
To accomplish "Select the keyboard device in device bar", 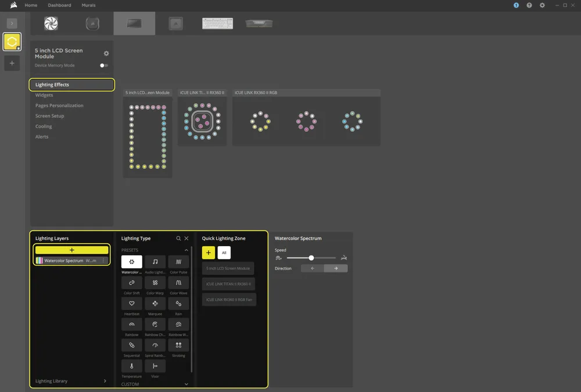I will [217, 23].
